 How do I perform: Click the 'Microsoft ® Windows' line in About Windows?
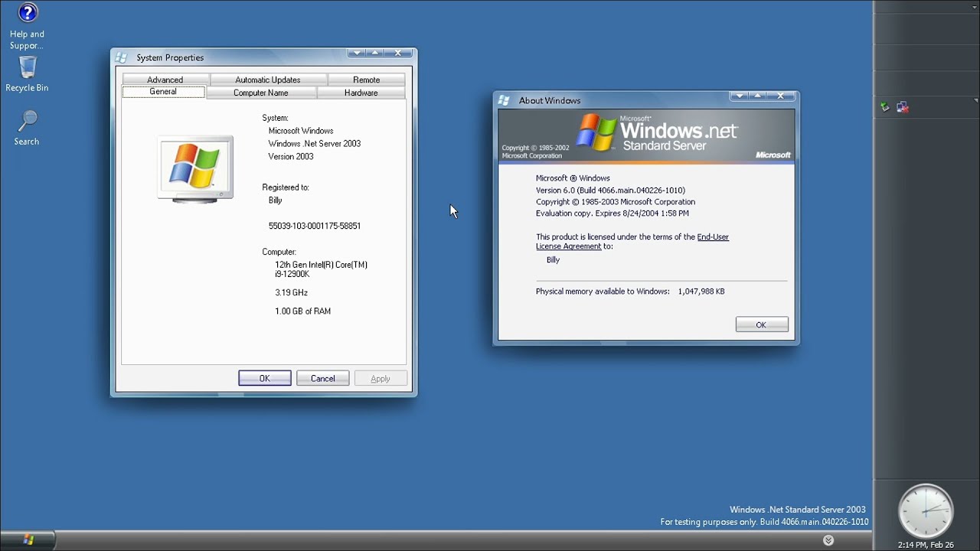(x=573, y=178)
